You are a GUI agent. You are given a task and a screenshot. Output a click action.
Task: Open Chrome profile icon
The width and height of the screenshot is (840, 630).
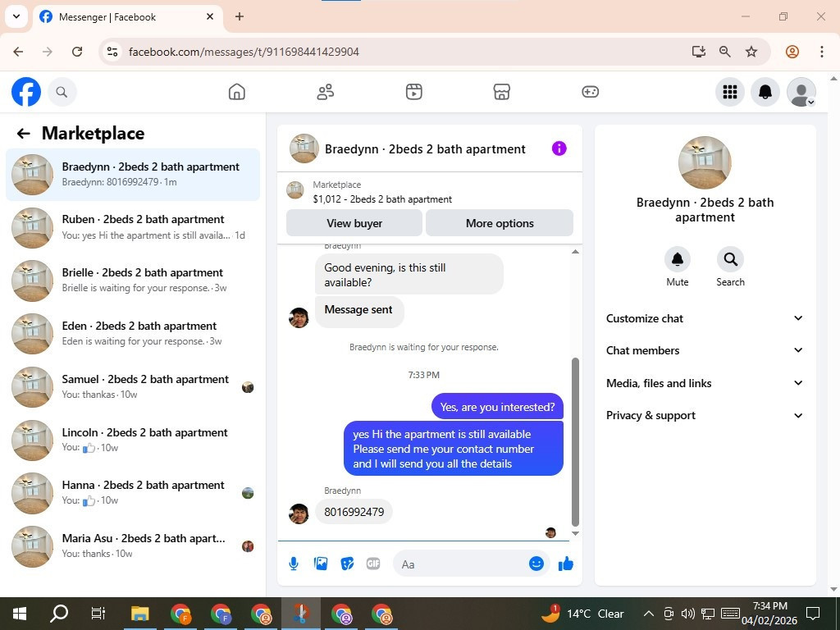(x=792, y=52)
